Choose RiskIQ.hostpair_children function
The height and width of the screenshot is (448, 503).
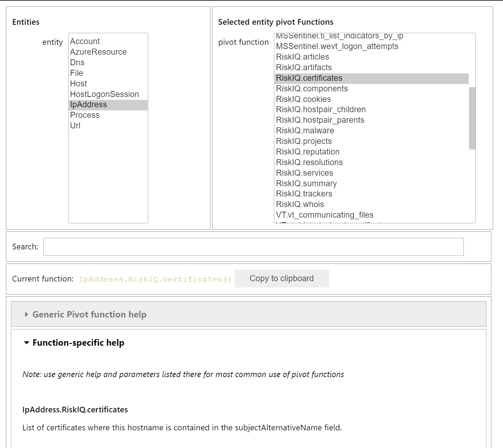pos(372,110)
